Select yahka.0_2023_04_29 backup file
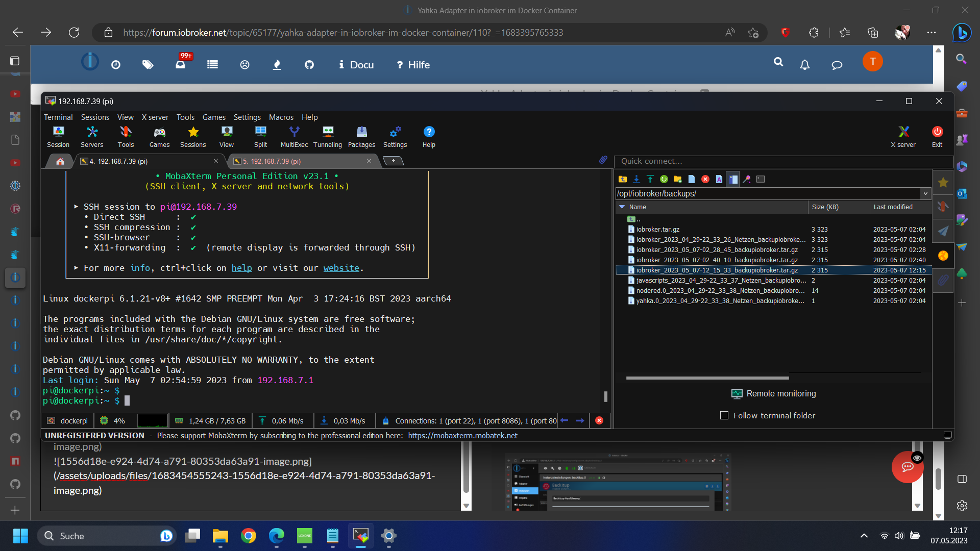This screenshot has width=980, height=551. pos(774,300)
